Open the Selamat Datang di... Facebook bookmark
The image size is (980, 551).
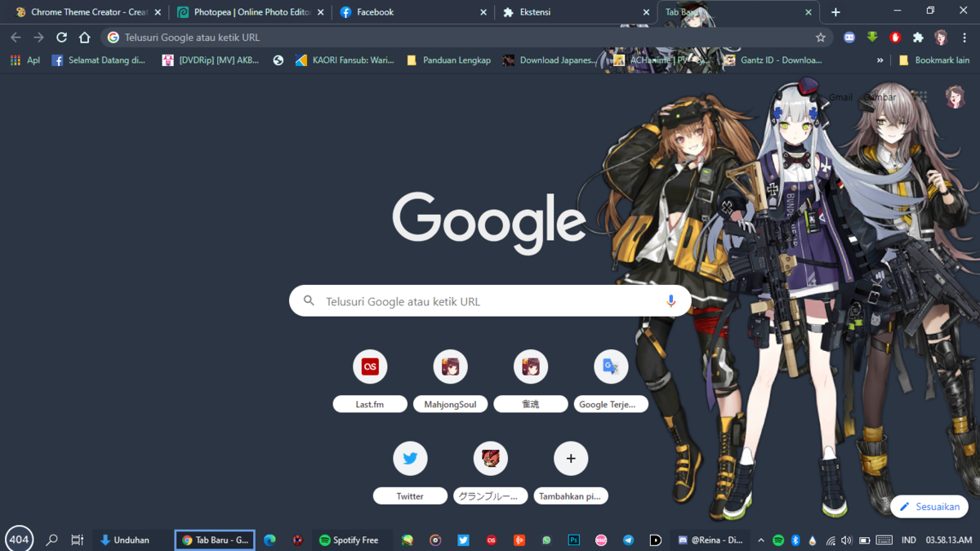pyautogui.click(x=99, y=60)
